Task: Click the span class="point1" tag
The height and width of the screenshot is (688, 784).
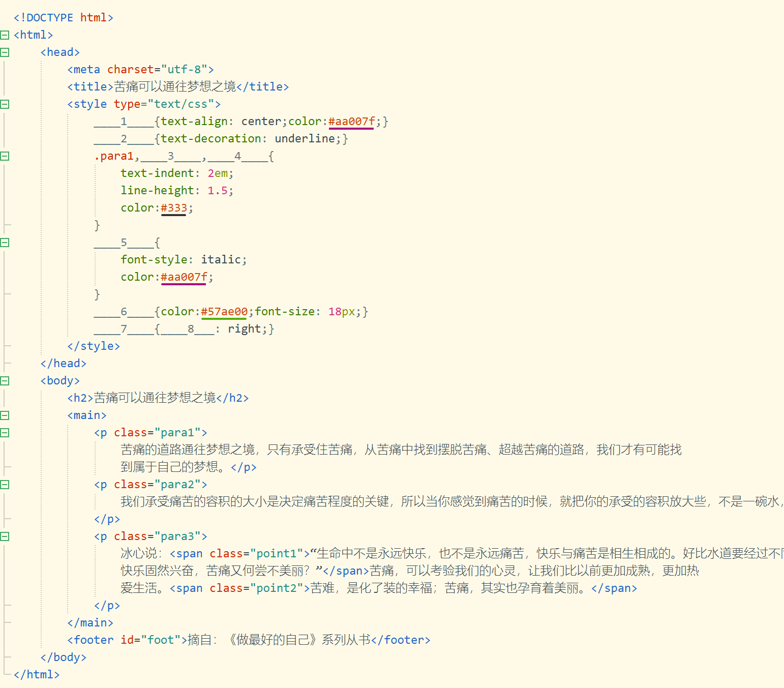Action: click(x=240, y=554)
